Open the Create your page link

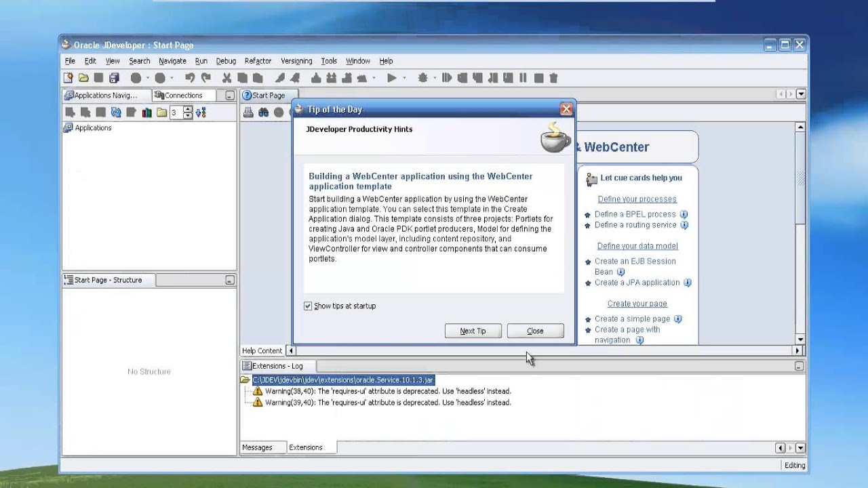[637, 304]
